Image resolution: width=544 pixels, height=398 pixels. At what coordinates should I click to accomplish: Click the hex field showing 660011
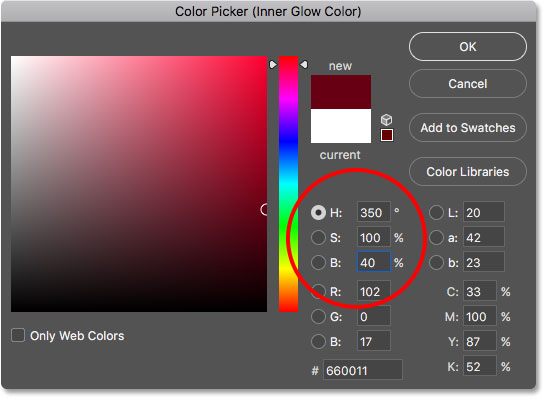363,370
